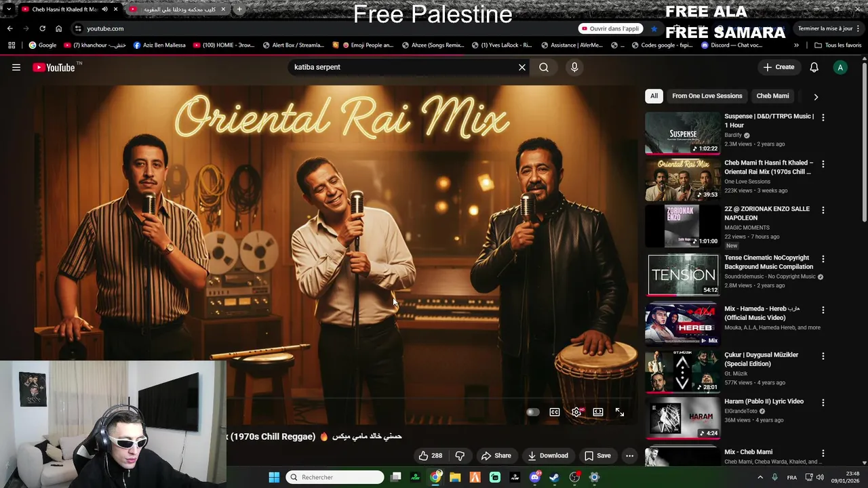Open the YouTube hamburger guide menu
868x488 pixels.
(x=16, y=67)
